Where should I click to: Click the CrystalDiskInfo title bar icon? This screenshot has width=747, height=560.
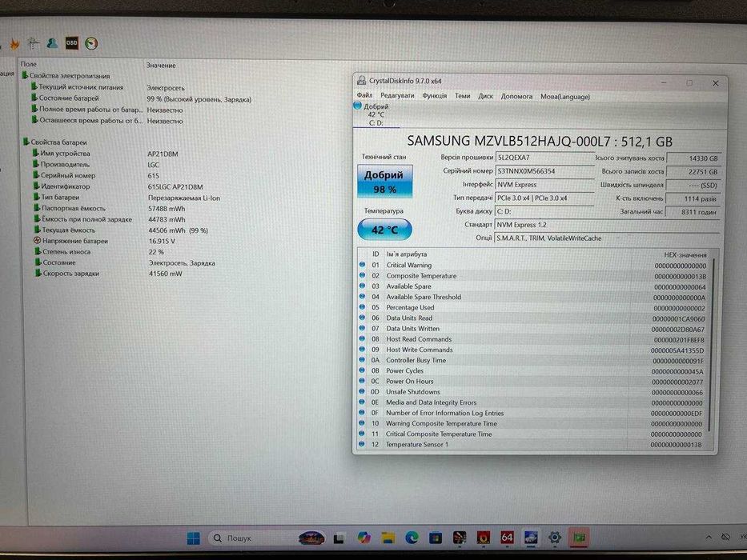[362, 81]
